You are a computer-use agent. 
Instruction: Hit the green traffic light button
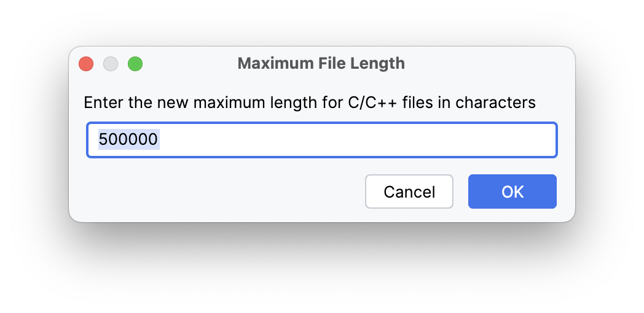[x=135, y=64]
